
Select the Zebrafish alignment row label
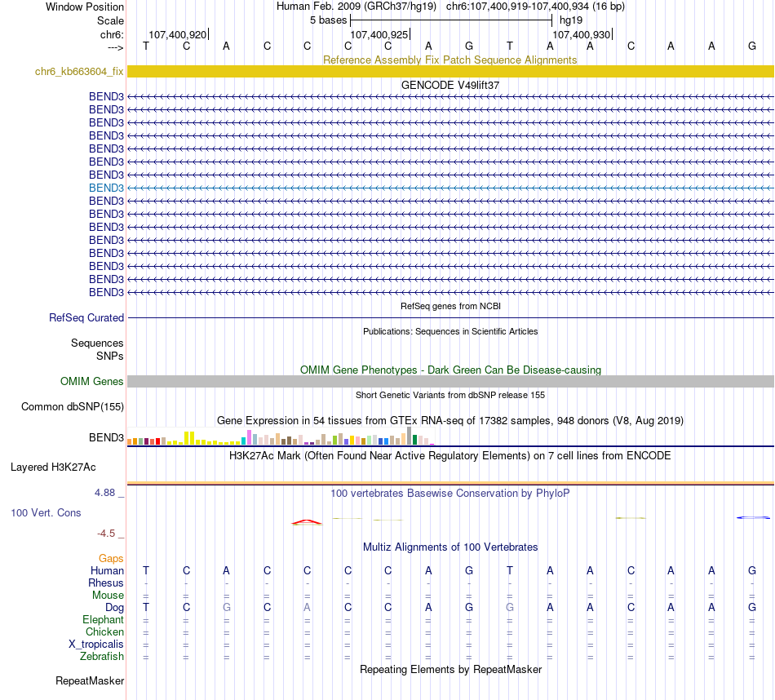(102, 657)
